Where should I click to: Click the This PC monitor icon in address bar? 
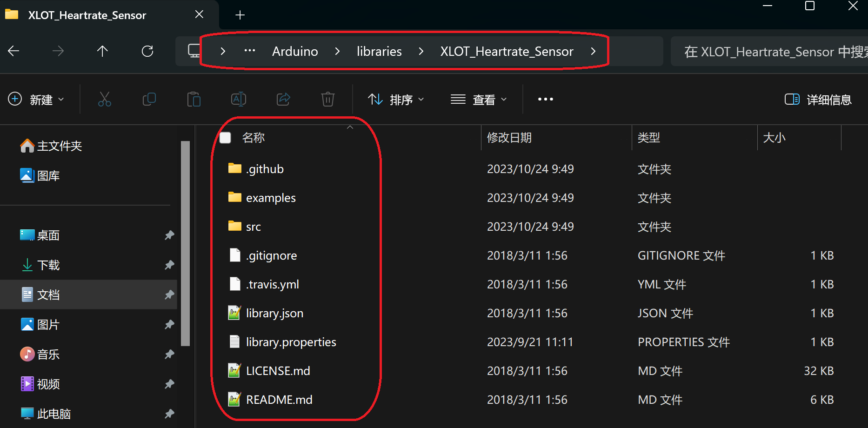(x=194, y=51)
